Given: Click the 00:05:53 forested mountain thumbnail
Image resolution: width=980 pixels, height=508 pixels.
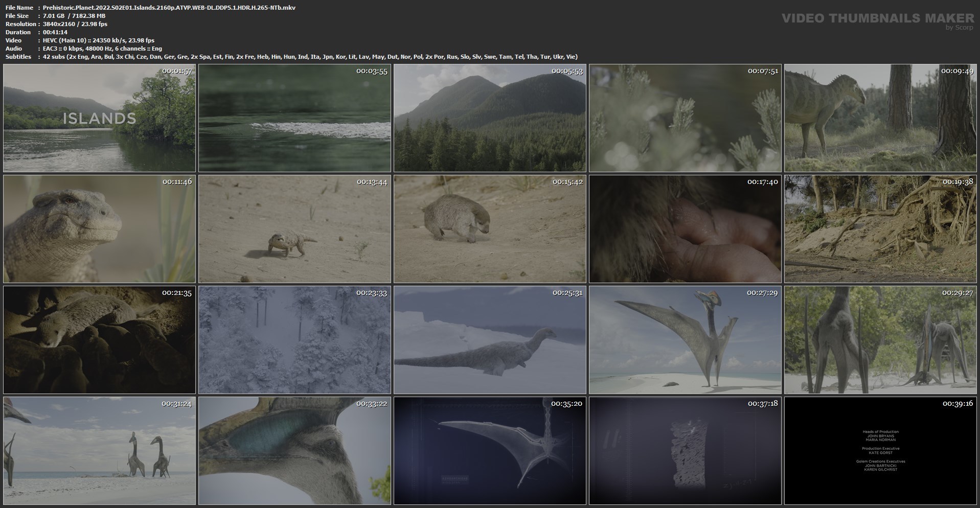Looking at the screenshot, I should pyautogui.click(x=490, y=118).
